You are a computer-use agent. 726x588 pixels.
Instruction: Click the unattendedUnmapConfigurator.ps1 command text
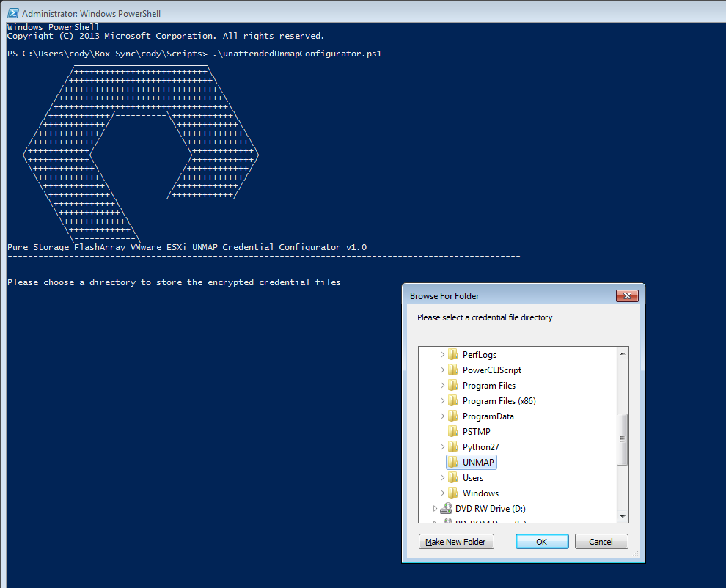(x=297, y=54)
